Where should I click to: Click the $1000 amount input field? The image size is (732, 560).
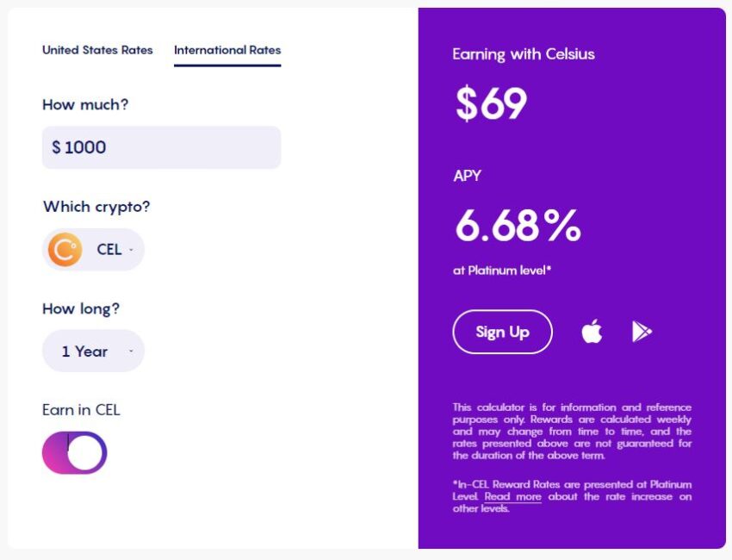click(x=162, y=147)
